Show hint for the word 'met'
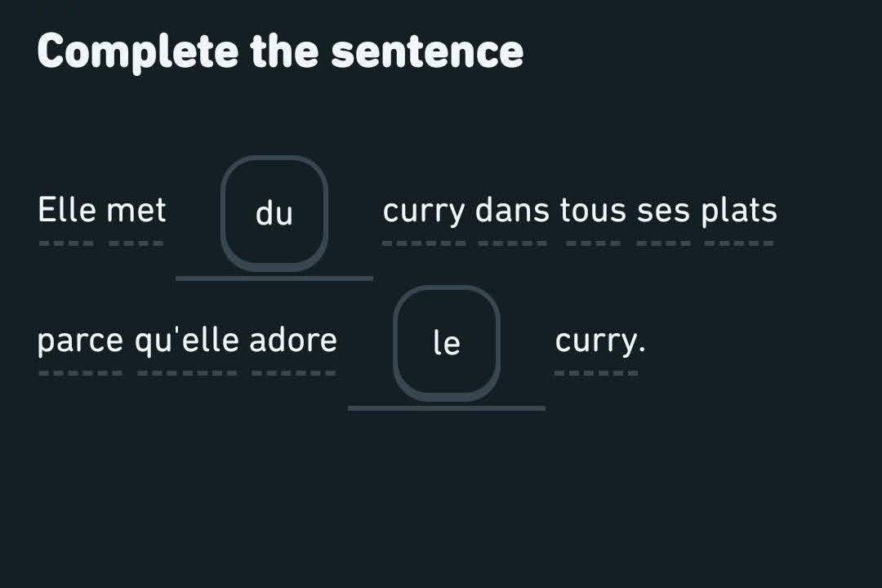 (136, 211)
